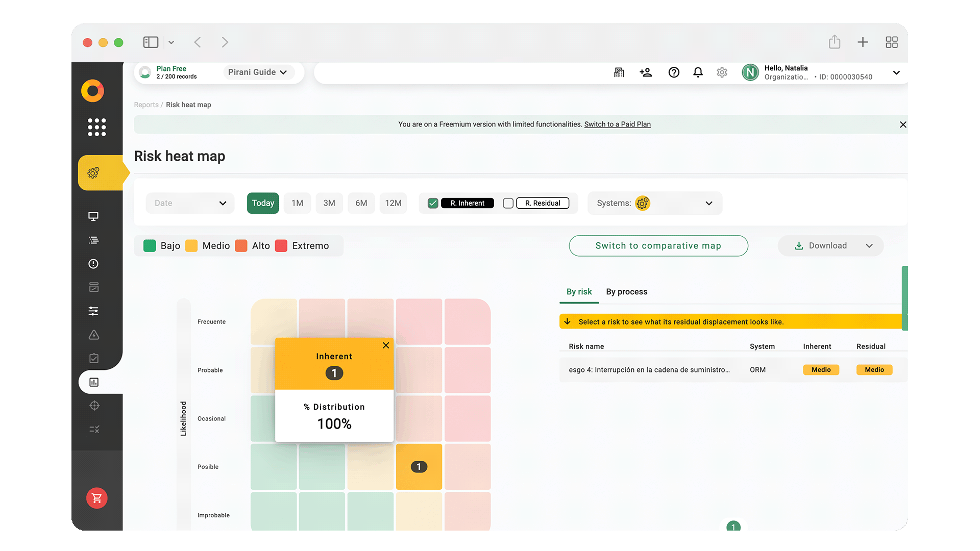This screenshot has width=980, height=551.
Task: Open the help question mark icon
Action: pos(674,72)
